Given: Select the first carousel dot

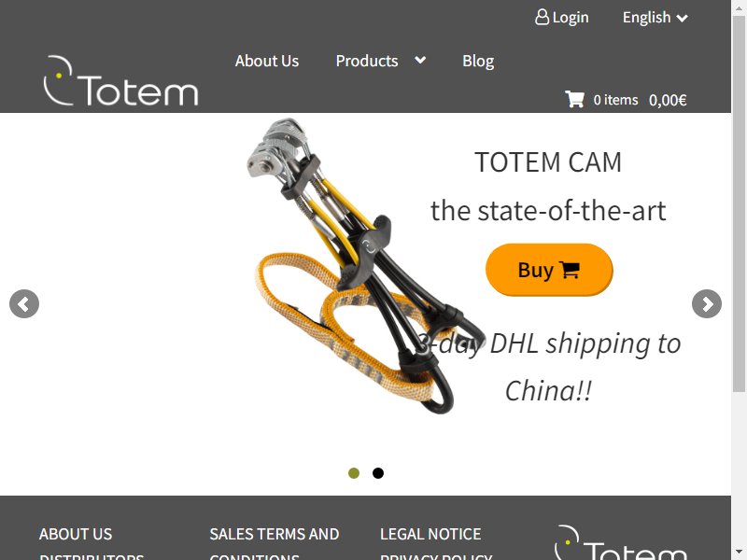Looking at the screenshot, I should point(354,473).
